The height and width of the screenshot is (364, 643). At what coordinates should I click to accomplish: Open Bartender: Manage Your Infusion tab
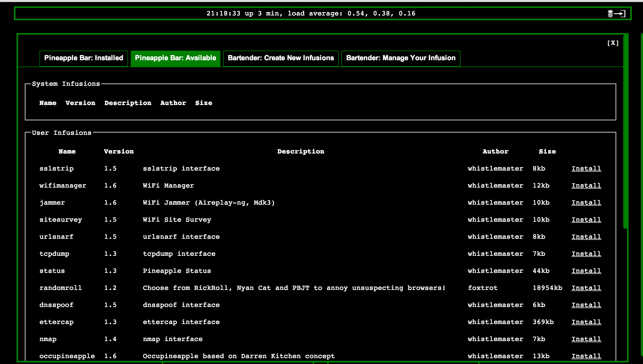click(401, 58)
